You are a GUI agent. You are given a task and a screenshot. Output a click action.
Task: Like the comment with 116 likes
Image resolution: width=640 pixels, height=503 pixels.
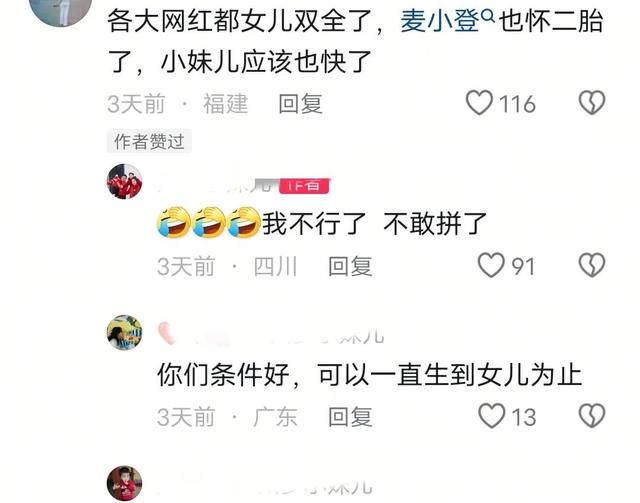tap(479, 102)
